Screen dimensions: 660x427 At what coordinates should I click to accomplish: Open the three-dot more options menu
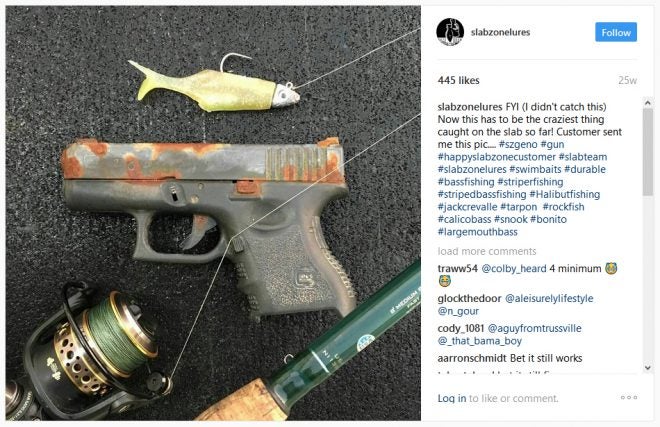(629, 398)
